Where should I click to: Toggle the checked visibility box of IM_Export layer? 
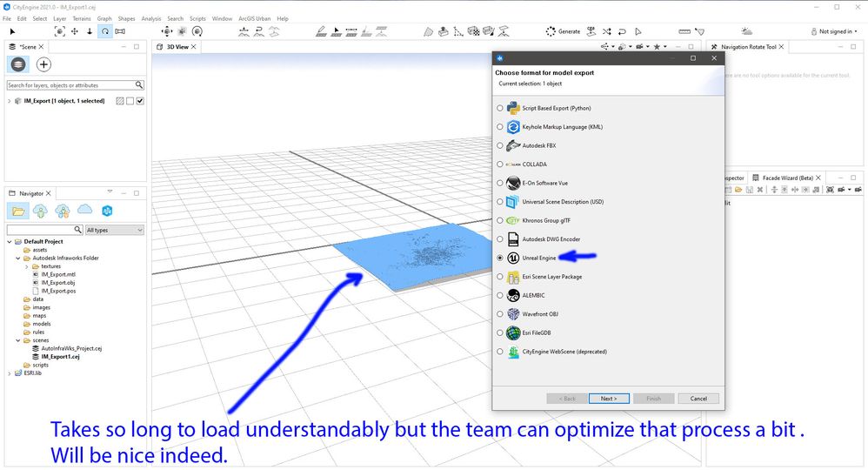pyautogui.click(x=140, y=101)
